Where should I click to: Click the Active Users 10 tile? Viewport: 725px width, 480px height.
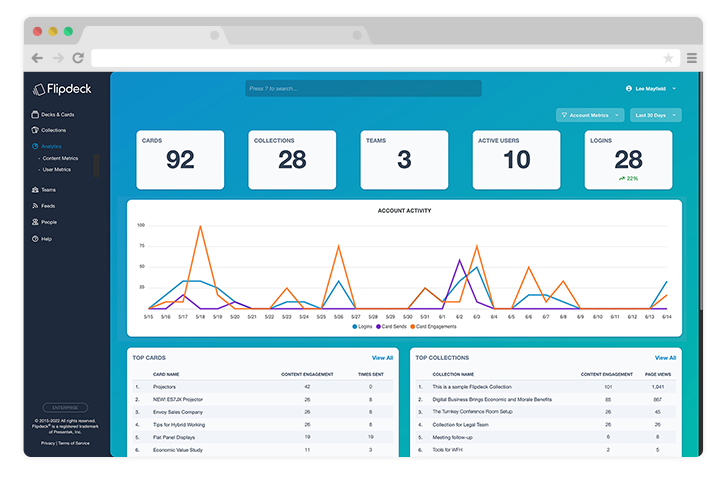tap(516, 160)
